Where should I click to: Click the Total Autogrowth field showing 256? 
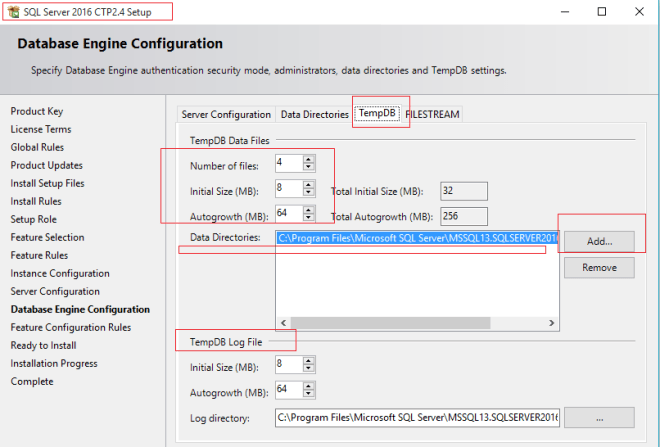tap(464, 216)
